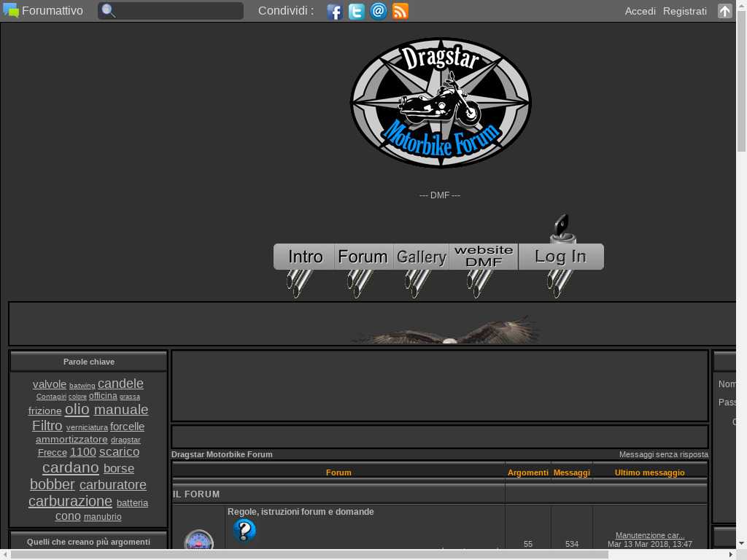Viewport: 747px width, 560px height.
Task: Focus the toolbar search field
Action: (171, 10)
